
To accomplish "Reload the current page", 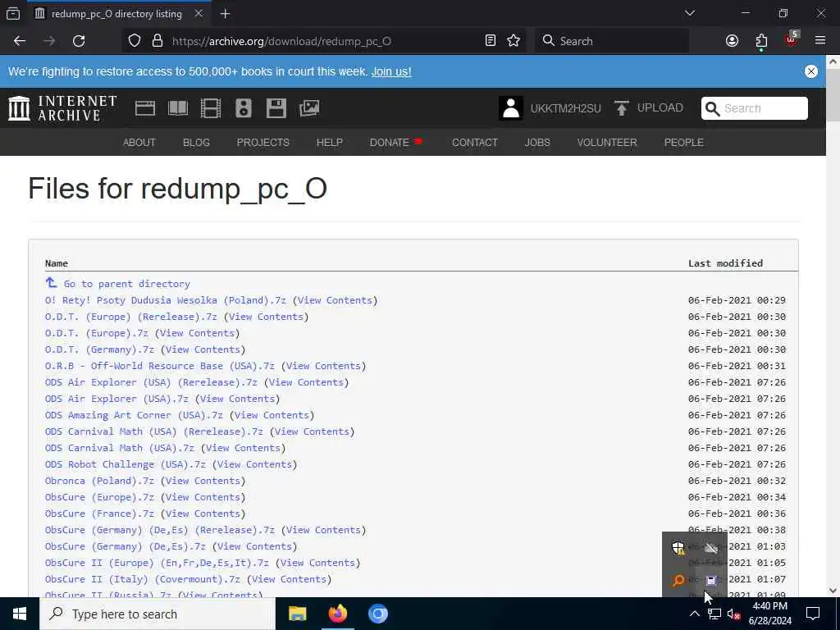I will pos(79,41).
